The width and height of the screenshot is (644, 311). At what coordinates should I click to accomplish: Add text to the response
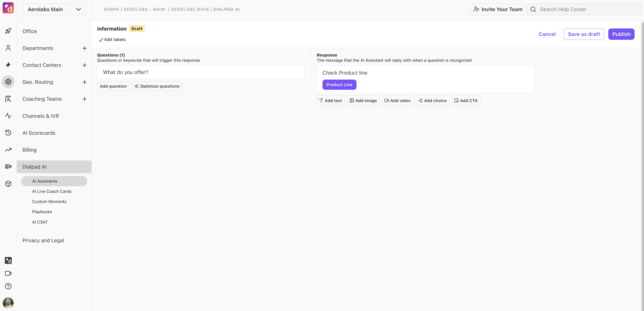(x=331, y=101)
